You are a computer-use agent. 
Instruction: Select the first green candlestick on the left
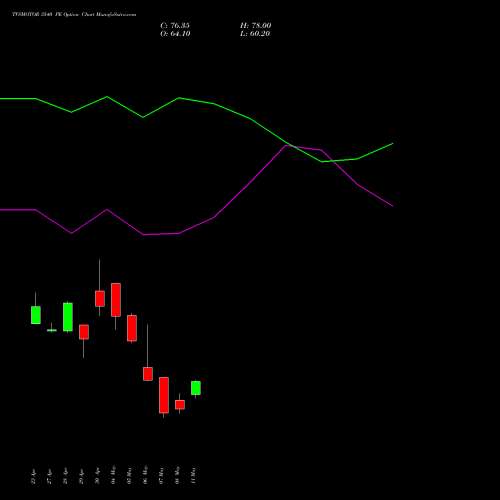click(36, 315)
